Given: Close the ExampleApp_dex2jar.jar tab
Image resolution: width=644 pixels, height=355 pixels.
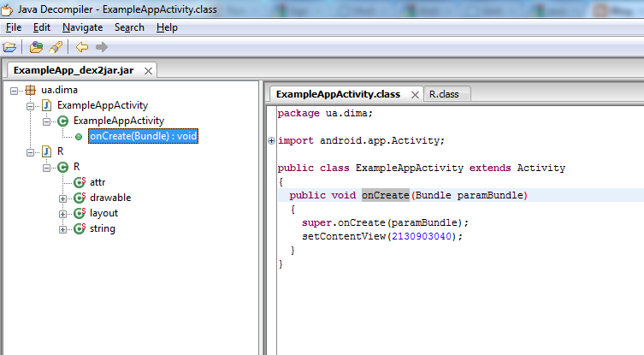Looking at the screenshot, I should click(x=148, y=71).
